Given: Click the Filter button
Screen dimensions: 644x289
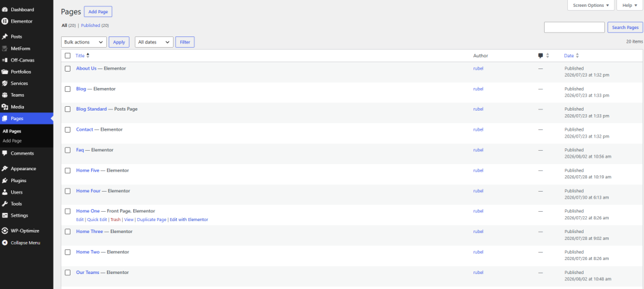Looking at the screenshot, I should click(x=185, y=42).
